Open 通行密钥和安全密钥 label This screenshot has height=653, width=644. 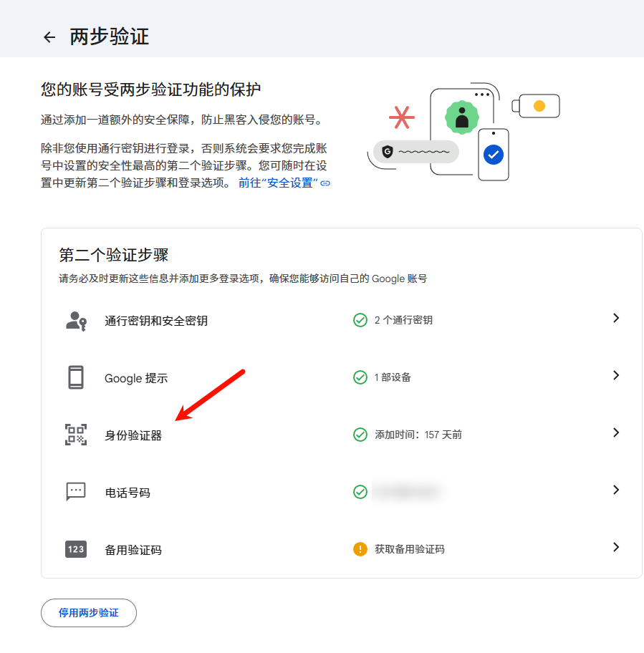coord(156,321)
